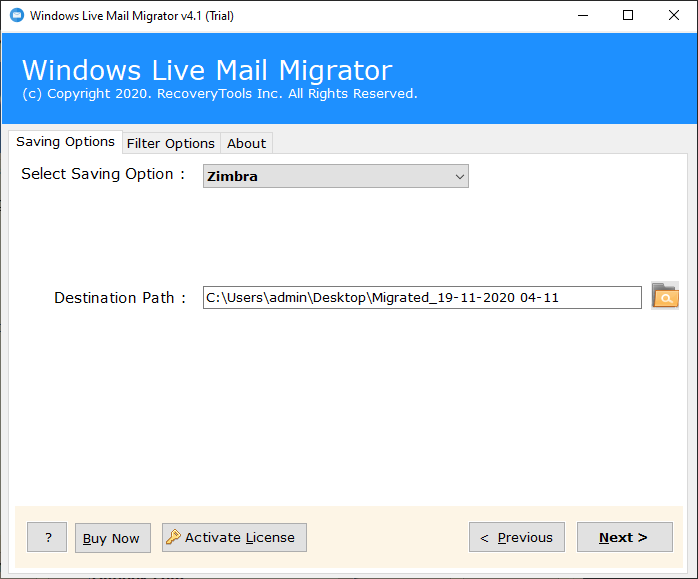This screenshot has width=698, height=579.
Task: Minimize the Migrator window
Action: (583, 16)
